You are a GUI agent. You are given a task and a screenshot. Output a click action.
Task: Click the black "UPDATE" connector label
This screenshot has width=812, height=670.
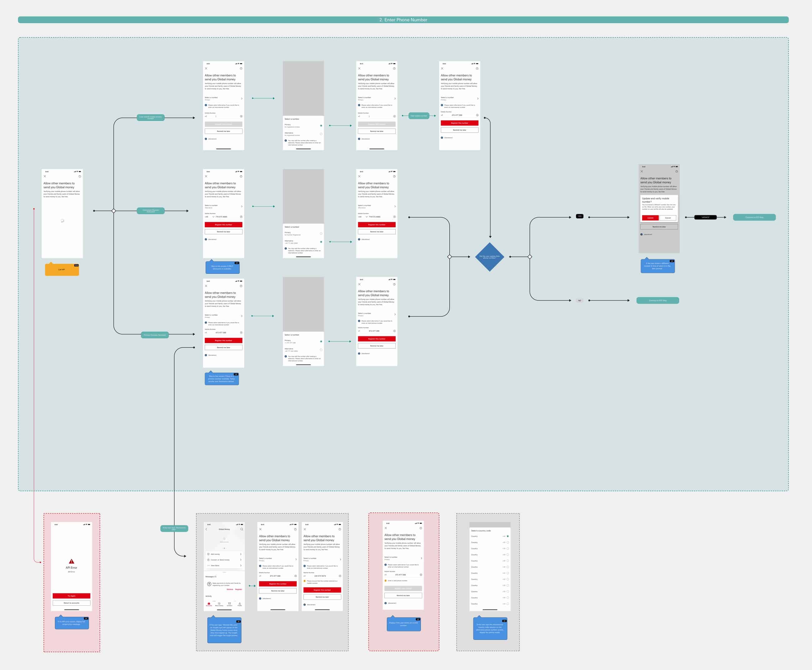click(706, 217)
